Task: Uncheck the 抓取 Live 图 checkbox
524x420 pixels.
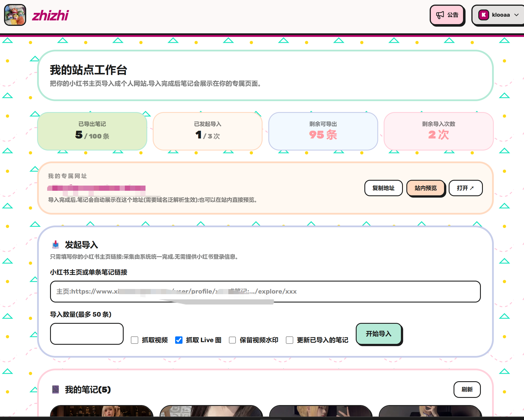Action: 179,340
